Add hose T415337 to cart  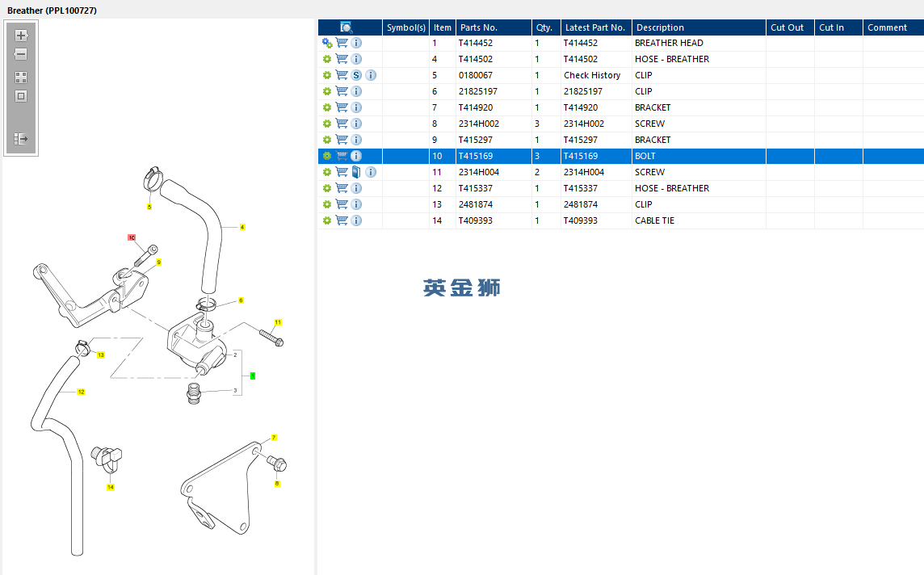(342, 188)
